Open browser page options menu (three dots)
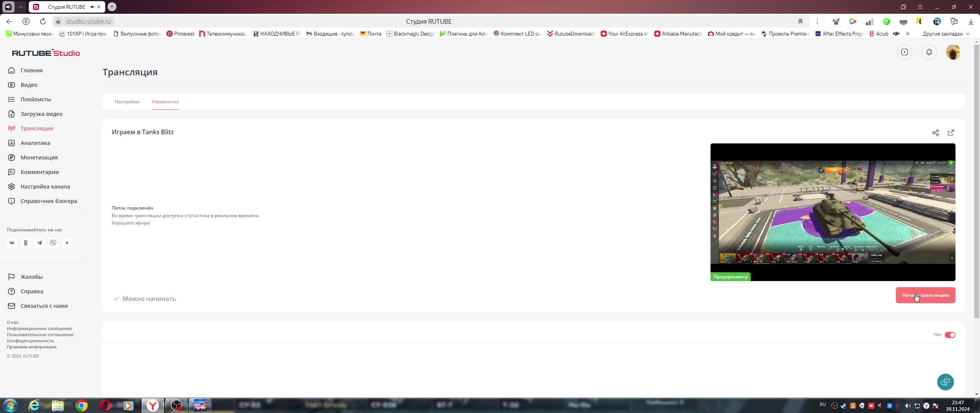Image resolution: width=980 pixels, height=413 pixels. coord(817,21)
